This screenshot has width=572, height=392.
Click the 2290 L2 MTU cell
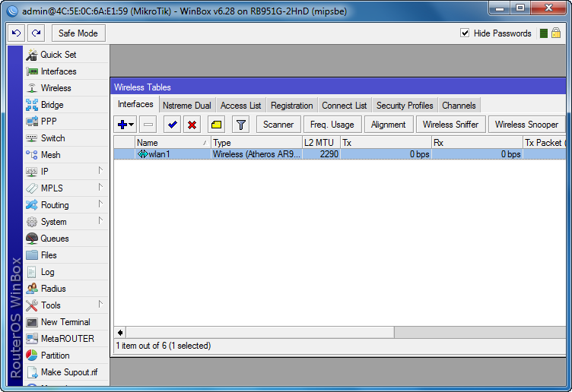[322, 154]
